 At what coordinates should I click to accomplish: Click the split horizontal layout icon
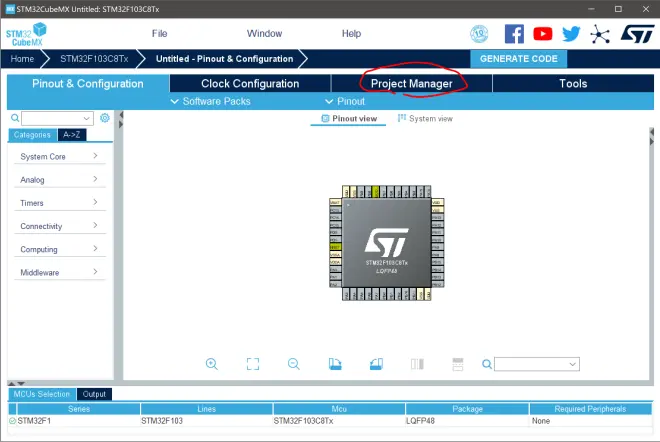click(458, 364)
